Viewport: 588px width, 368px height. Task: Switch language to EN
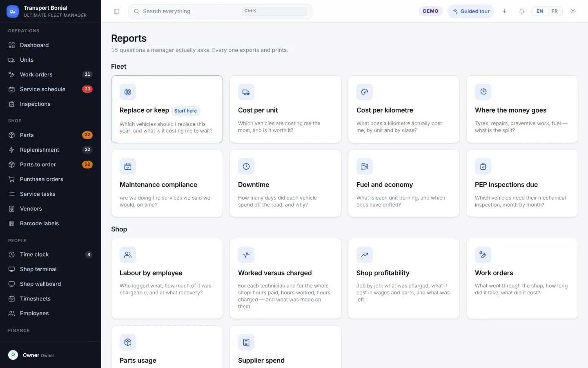[x=540, y=11]
